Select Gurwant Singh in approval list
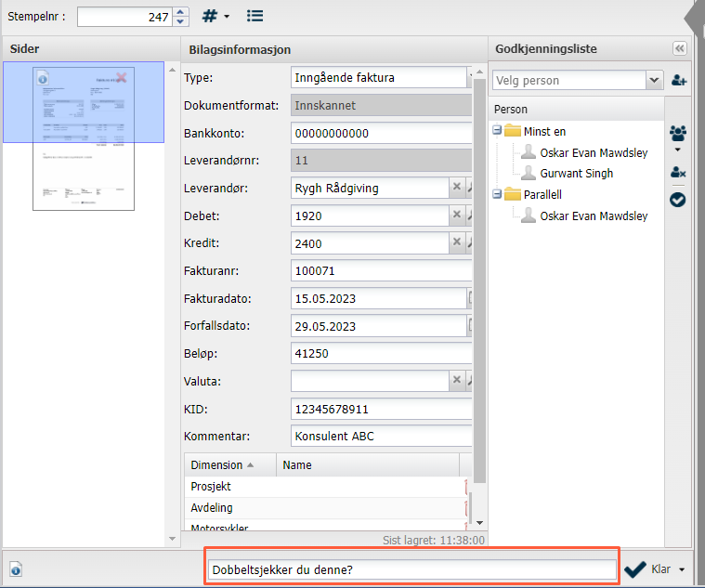 point(576,174)
